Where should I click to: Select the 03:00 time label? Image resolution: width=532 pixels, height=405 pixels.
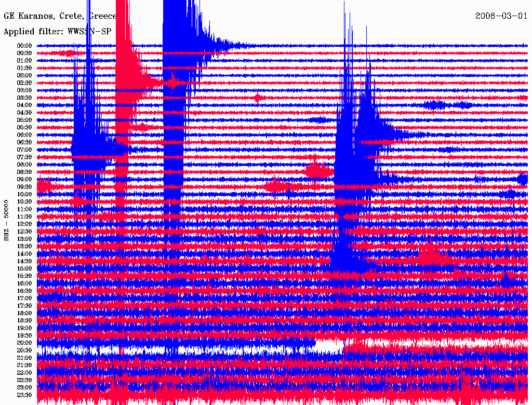coord(24,90)
